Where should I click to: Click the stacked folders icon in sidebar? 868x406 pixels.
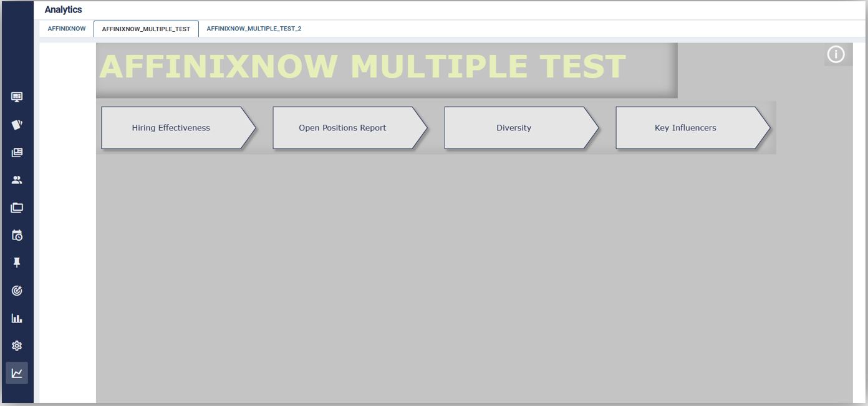click(x=17, y=208)
